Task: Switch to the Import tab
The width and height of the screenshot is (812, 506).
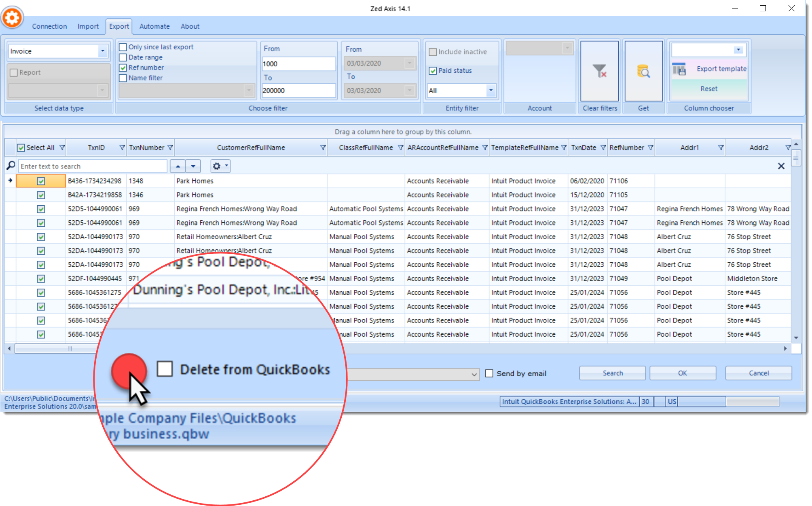Action: tap(88, 26)
